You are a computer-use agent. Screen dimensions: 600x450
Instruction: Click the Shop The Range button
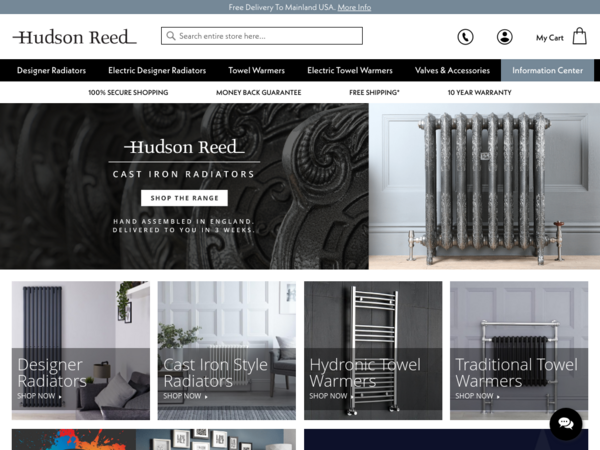tap(184, 198)
